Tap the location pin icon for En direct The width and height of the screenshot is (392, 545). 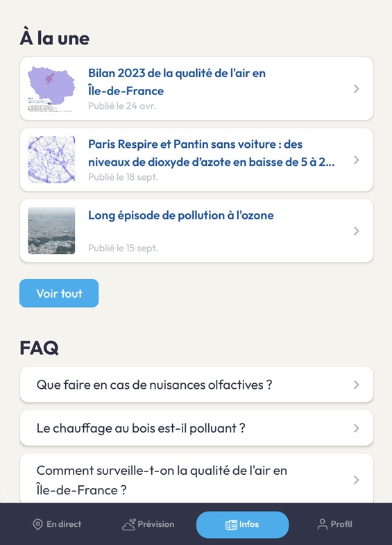(37, 524)
